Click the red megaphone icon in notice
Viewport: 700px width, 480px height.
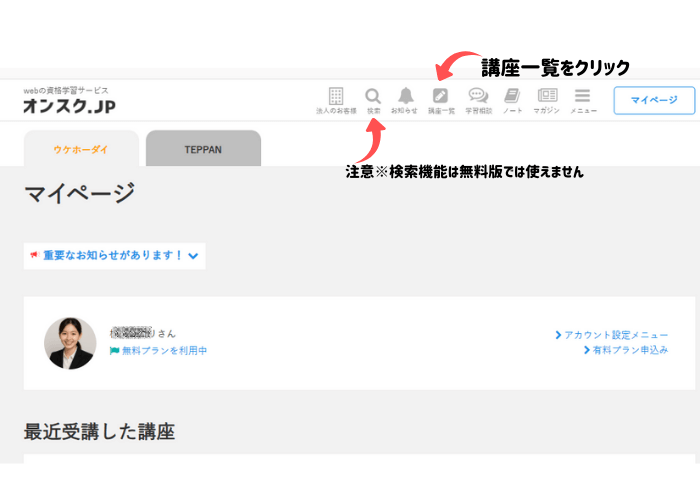coord(34,255)
